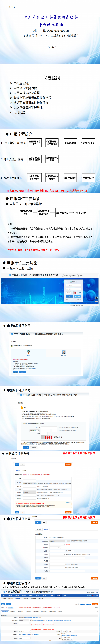Click the 技术支持 icon in login page header
This screenshot has height=644, width=100.
pos(78,275)
